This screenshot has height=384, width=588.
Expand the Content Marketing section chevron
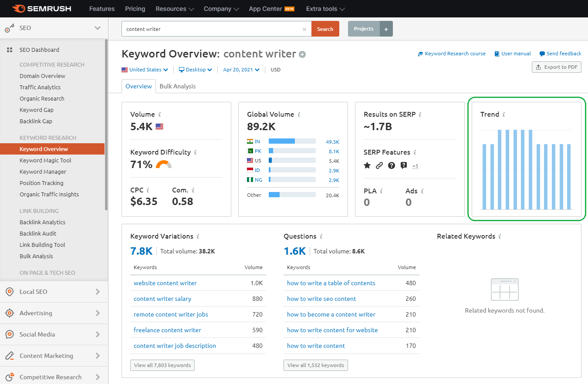98,356
